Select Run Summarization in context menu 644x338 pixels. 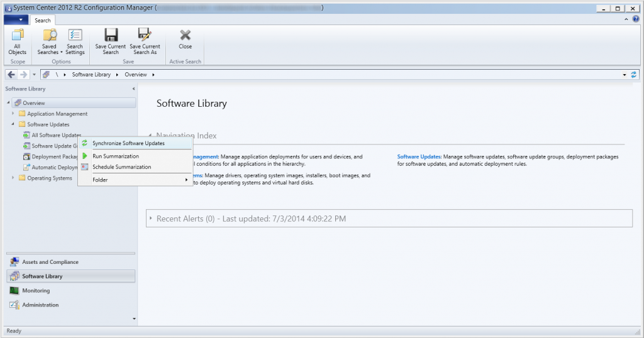click(x=116, y=156)
